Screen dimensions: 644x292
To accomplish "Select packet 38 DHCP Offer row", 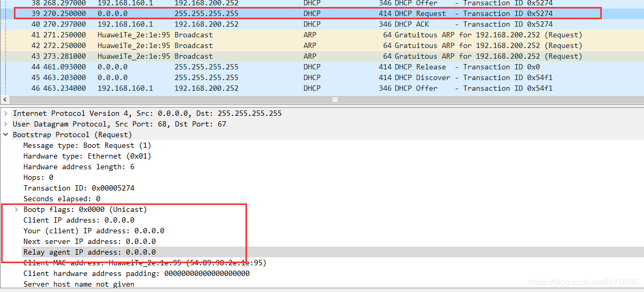I will (322, 3).
